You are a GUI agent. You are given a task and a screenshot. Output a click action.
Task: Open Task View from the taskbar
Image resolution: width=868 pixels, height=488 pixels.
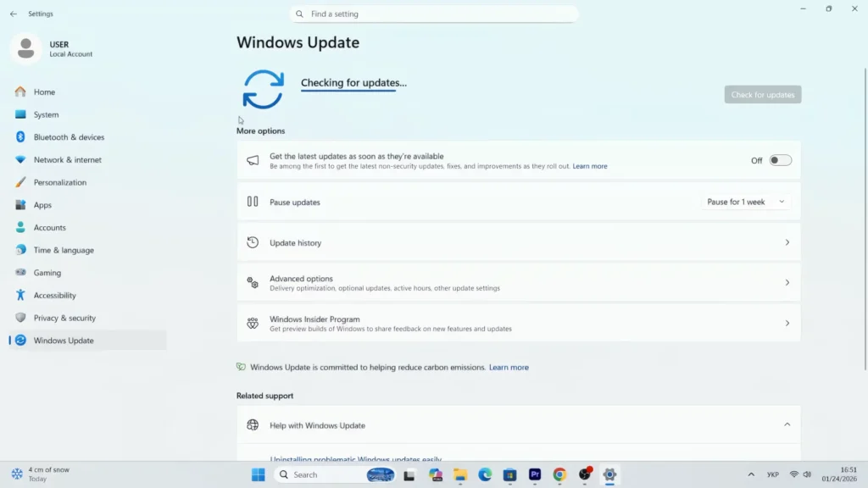pyautogui.click(x=409, y=474)
